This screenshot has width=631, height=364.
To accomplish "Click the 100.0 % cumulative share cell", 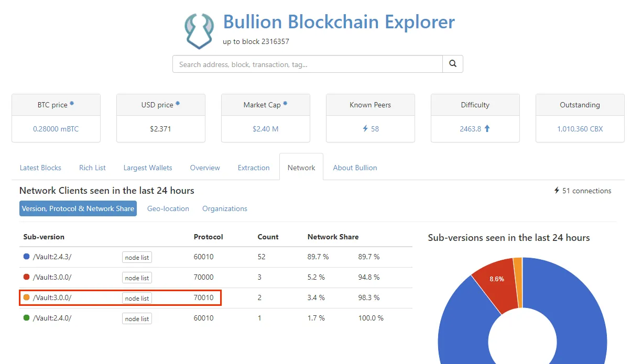I will click(x=371, y=318).
